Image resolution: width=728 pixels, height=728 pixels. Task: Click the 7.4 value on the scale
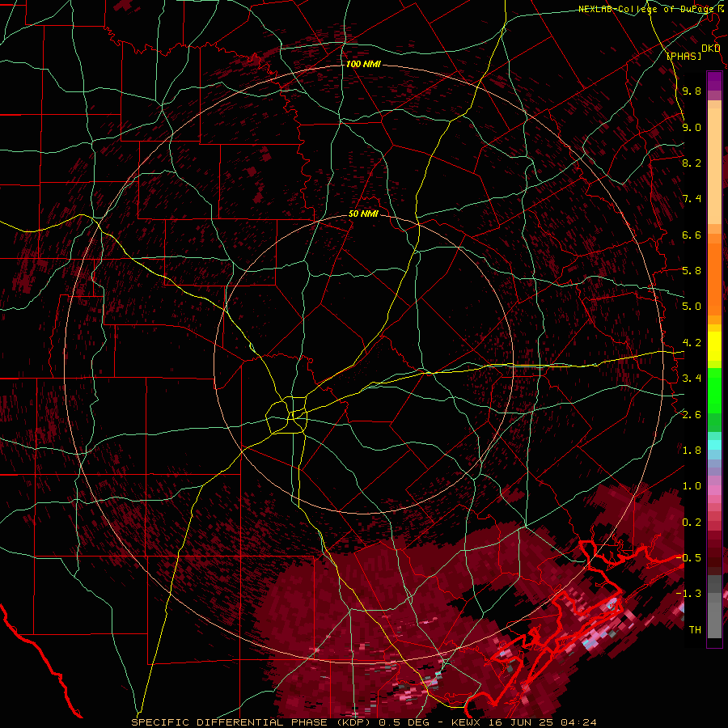tap(692, 199)
